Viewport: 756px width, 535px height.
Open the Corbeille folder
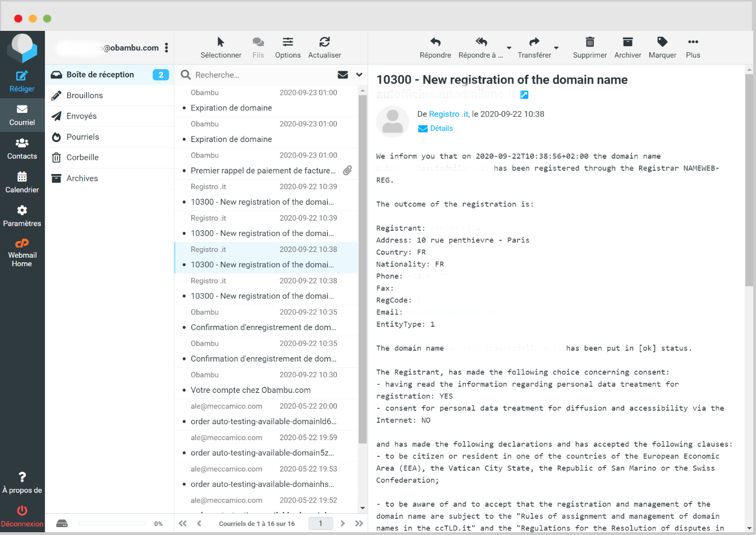[83, 158]
